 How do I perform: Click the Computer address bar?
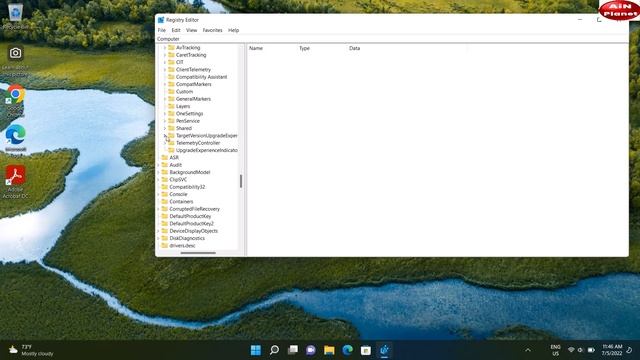coord(392,39)
